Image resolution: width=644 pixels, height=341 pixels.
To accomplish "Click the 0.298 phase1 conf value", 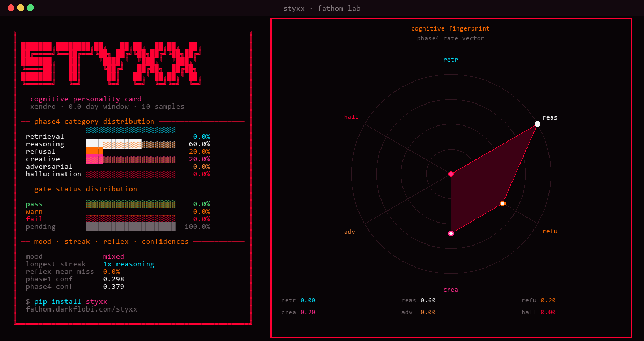I will pyautogui.click(x=114, y=279).
